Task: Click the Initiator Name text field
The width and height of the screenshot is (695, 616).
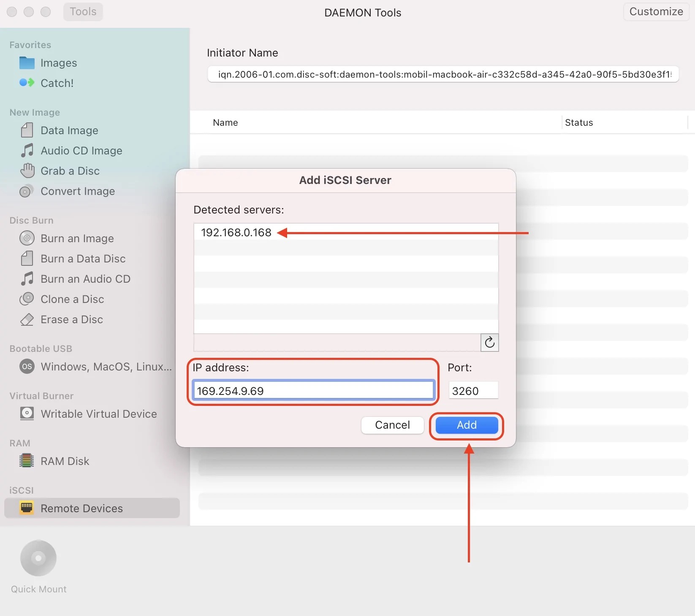Action: pyautogui.click(x=443, y=75)
